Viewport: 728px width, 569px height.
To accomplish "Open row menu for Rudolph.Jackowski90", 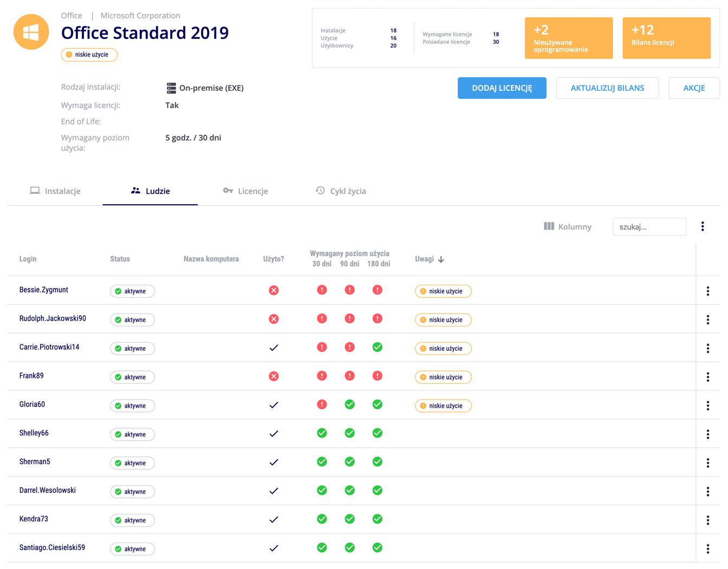I will (x=707, y=320).
